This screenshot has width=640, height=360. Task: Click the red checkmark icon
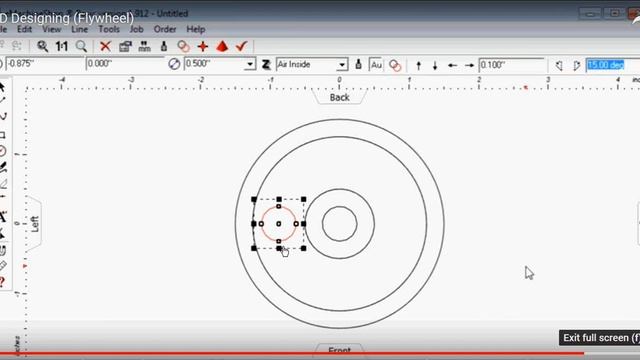point(242,46)
